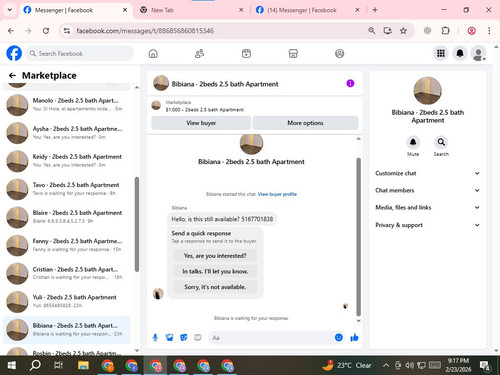Open the Friends icon in top navigation
The image size is (500, 375).
[199, 53]
